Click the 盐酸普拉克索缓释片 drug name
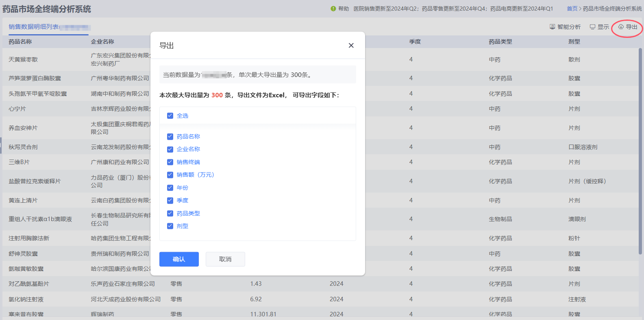Screen dimensions: 644x320 point(35,181)
